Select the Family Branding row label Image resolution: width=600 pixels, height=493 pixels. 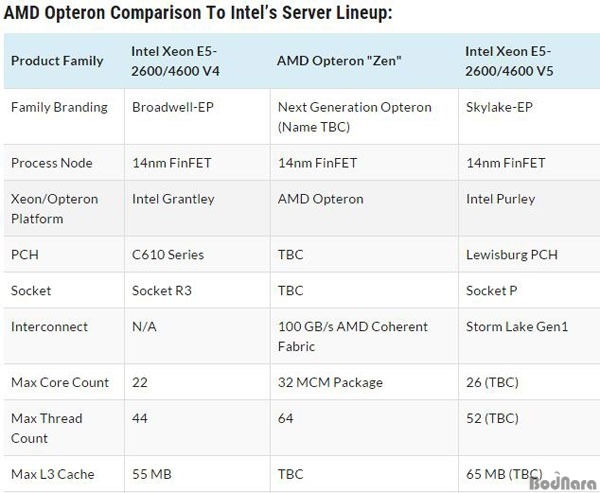tap(56, 107)
